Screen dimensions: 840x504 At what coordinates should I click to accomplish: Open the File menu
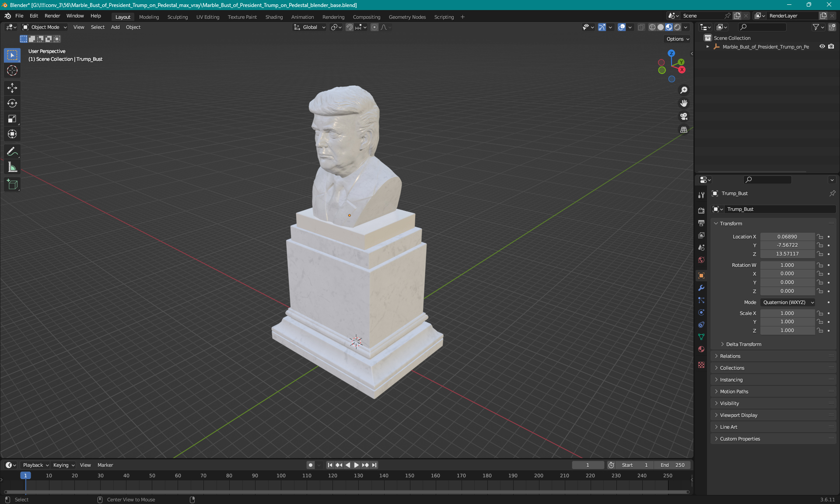(19, 16)
